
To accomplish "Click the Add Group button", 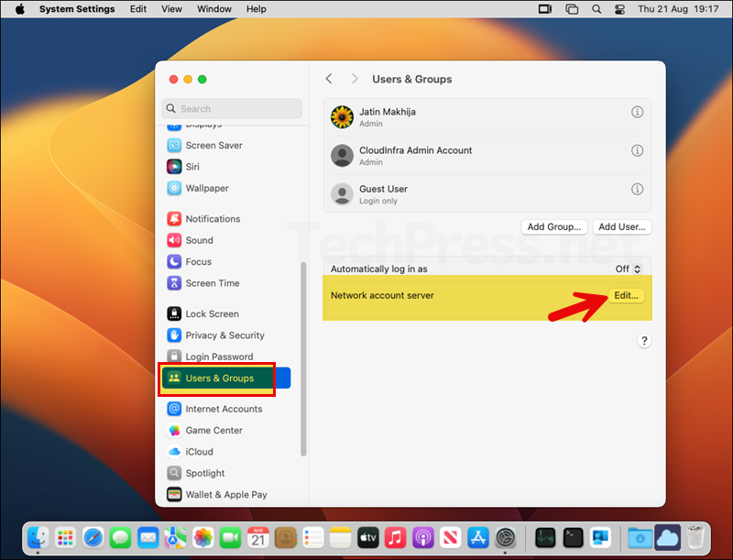I will point(554,227).
